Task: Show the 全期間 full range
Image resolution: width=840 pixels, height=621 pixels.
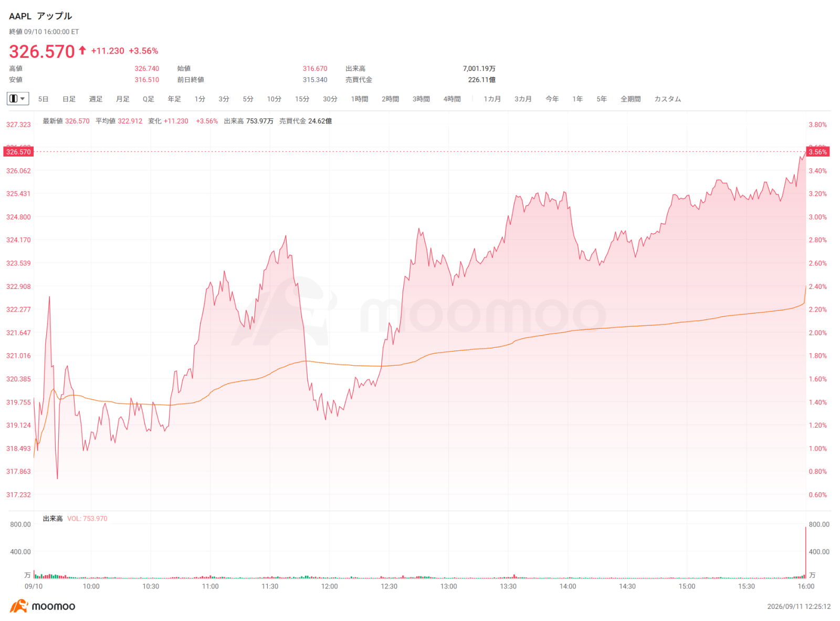Action: click(x=631, y=99)
